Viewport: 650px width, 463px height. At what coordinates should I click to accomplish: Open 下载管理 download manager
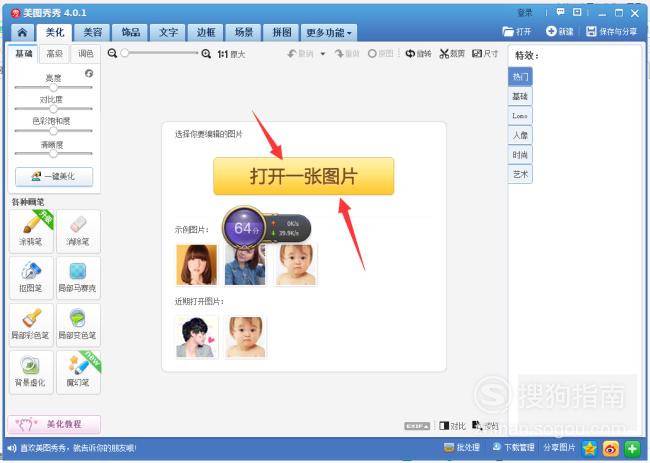click(513, 448)
